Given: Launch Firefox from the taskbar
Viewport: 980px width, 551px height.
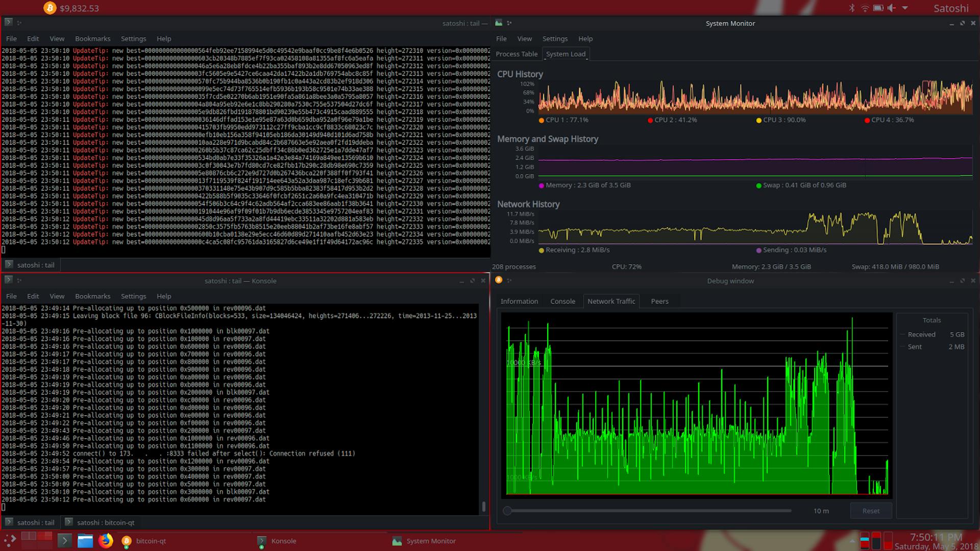Looking at the screenshot, I should (106, 540).
